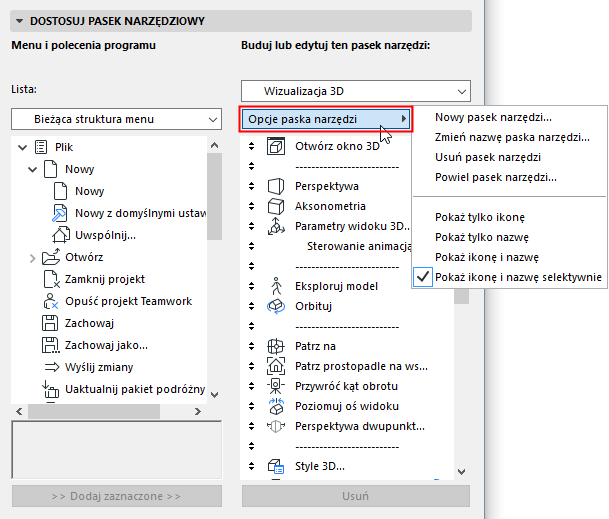The image size is (609, 519).
Task: Click the Perspektywa dwupunktowa icon
Action: tap(276, 426)
